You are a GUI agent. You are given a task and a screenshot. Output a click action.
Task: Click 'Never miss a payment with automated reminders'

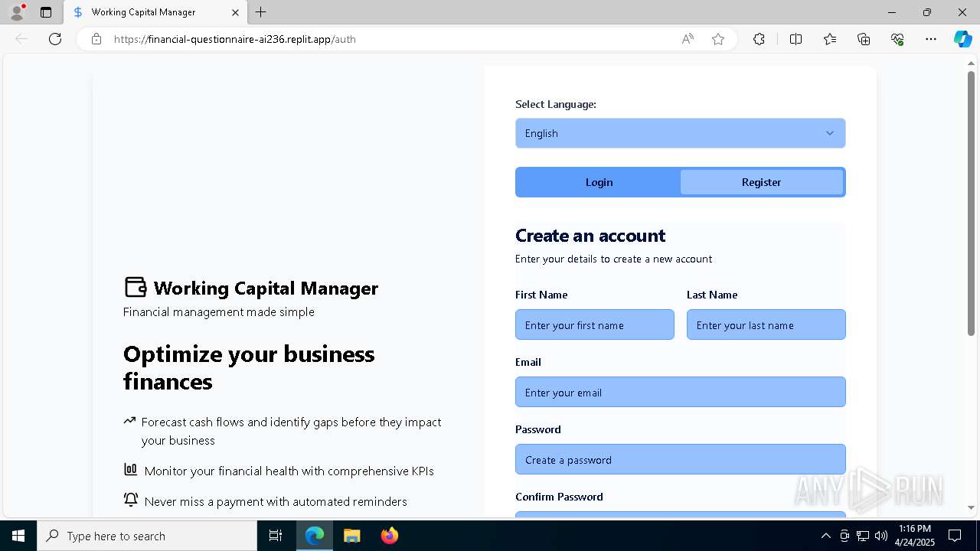click(x=276, y=501)
